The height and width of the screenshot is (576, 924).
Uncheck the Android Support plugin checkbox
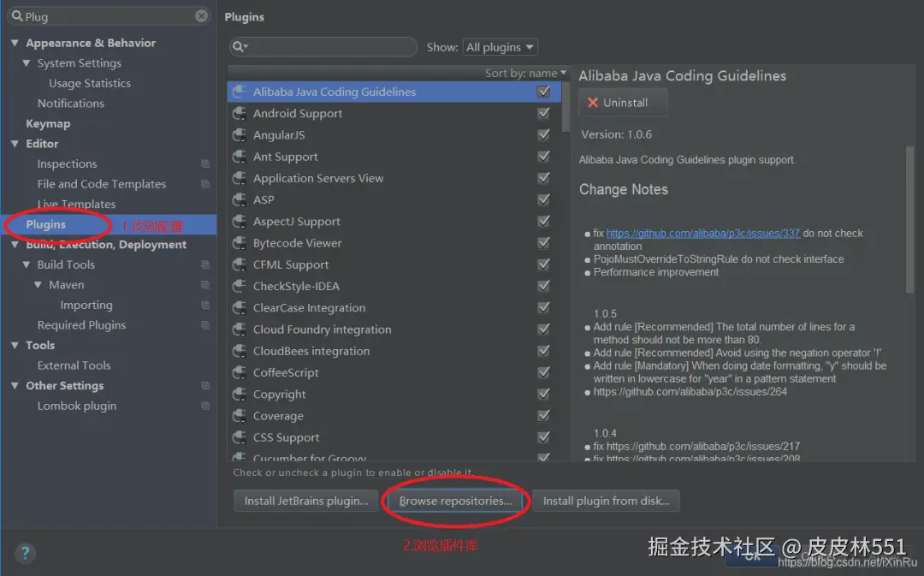click(x=543, y=113)
